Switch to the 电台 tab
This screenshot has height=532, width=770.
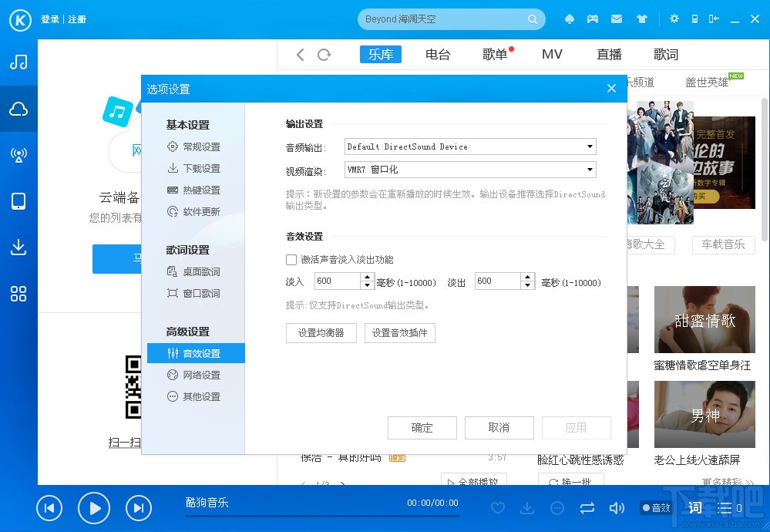(x=437, y=54)
